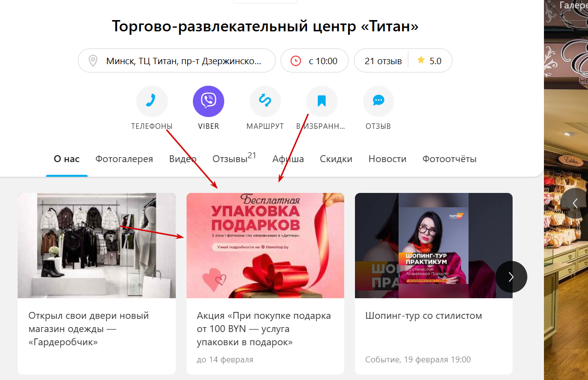Screen dimensions: 588x380
Task: Open the Телефоны phone icon
Action: (152, 101)
